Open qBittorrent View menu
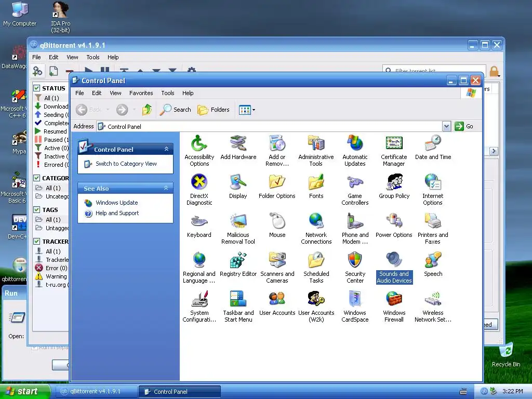This screenshot has height=399, width=532. pos(72,57)
